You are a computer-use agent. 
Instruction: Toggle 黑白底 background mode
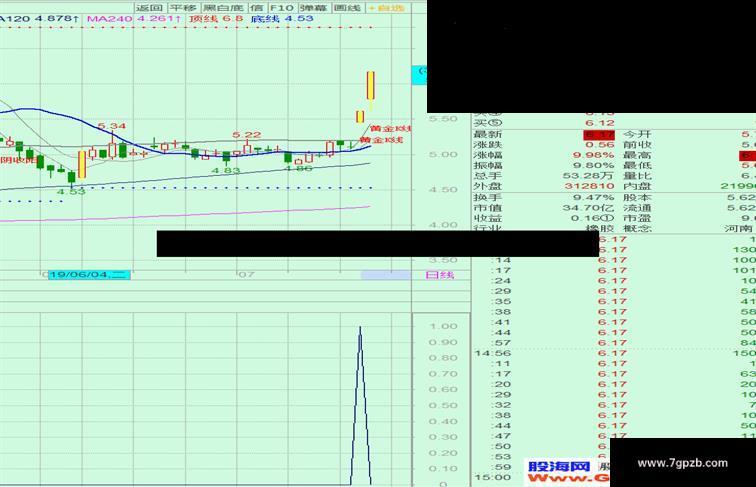(x=223, y=8)
